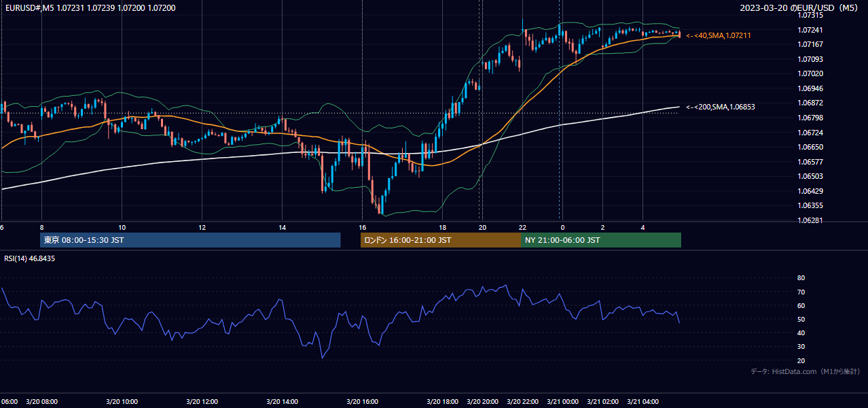Click RSI scale level 70
The height and width of the screenshot is (408, 868).
coord(801,292)
